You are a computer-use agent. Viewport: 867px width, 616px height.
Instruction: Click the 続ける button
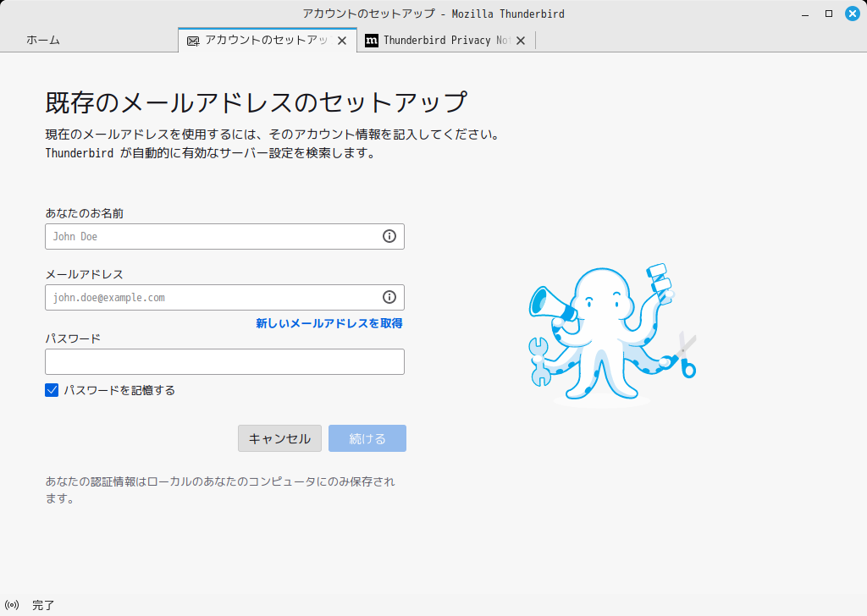pyautogui.click(x=367, y=438)
